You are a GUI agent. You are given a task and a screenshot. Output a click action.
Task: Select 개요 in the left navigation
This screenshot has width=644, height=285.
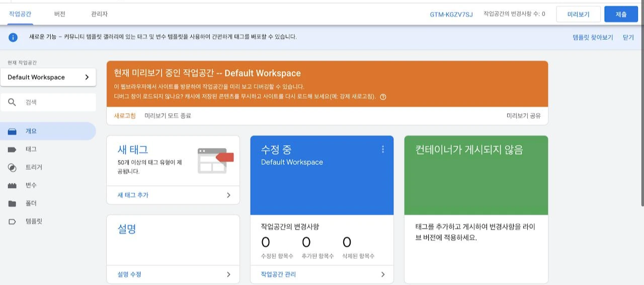click(48, 131)
